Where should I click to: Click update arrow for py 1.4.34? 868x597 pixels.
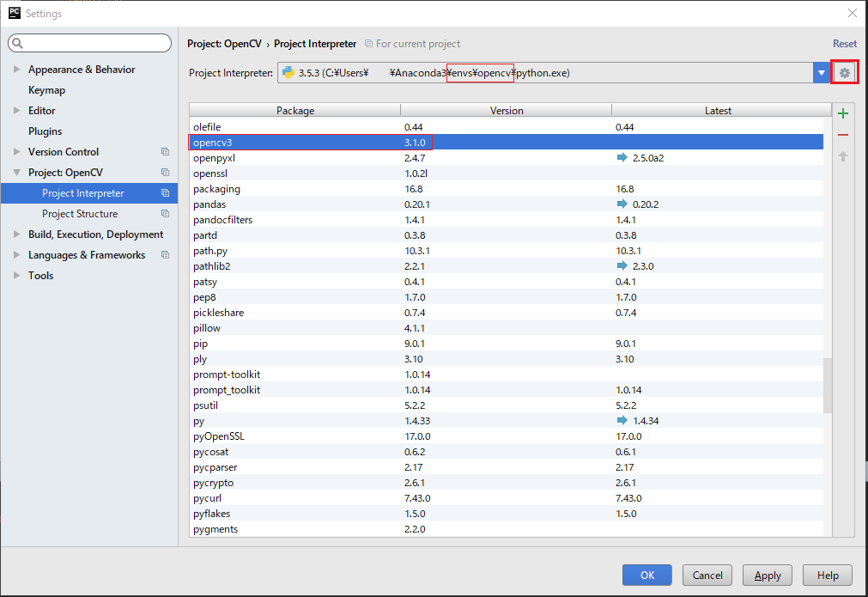coord(622,420)
